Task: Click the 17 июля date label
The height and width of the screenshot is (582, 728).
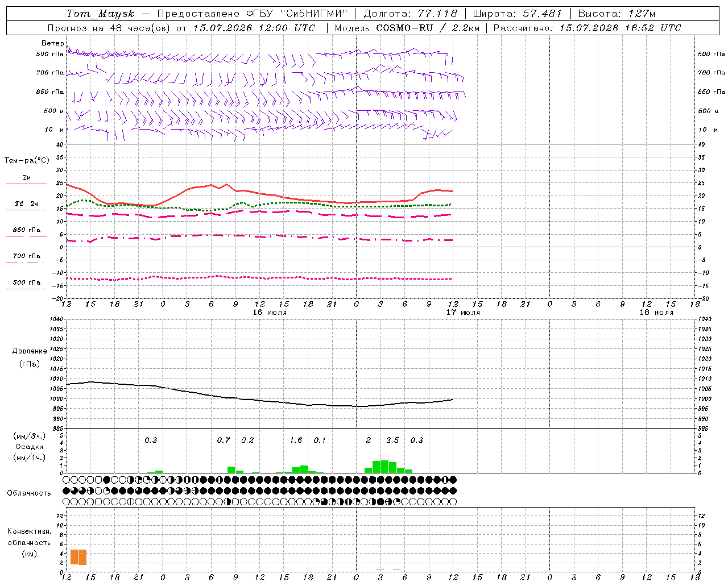Action: pyautogui.click(x=463, y=313)
